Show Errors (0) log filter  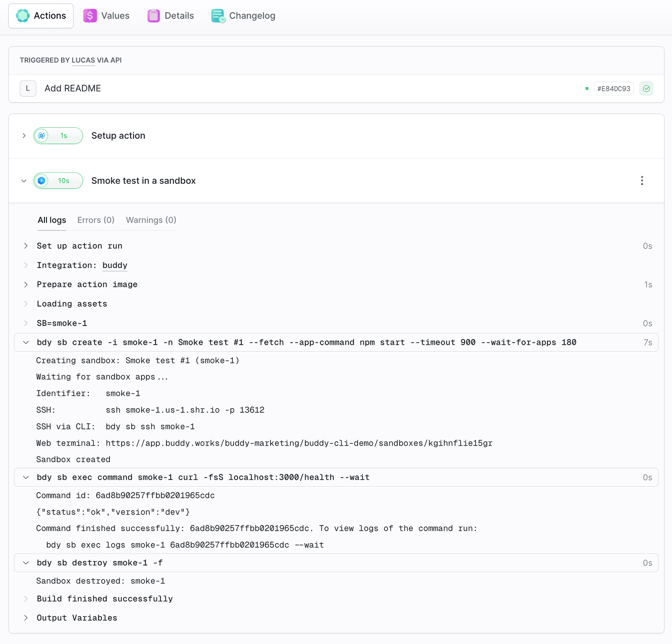coord(96,220)
